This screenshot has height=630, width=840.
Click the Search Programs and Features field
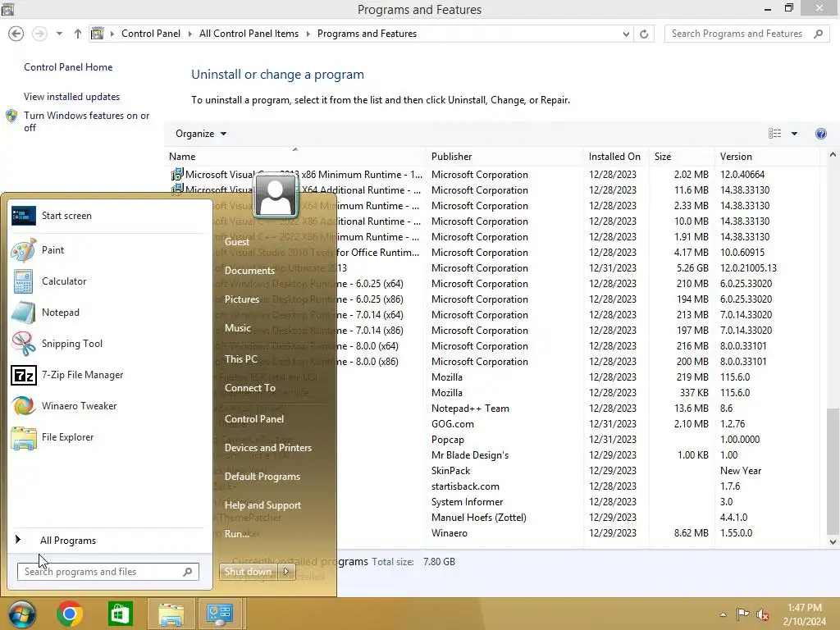coord(746,34)
